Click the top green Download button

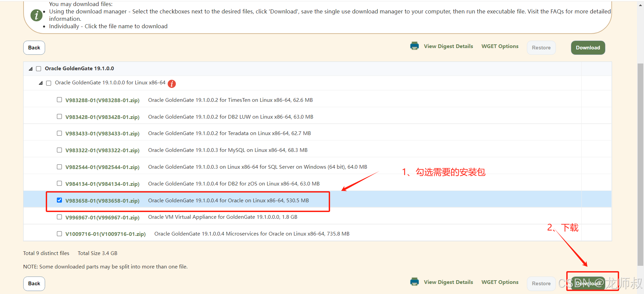click(588, 48)
